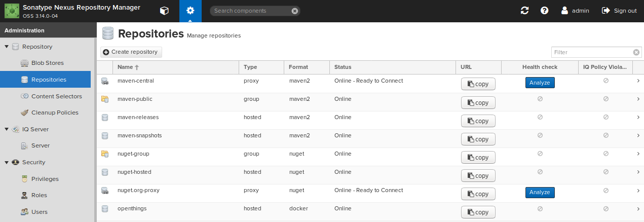Open maven-central row chevron
Screen dimensions: 644x222
638,81
